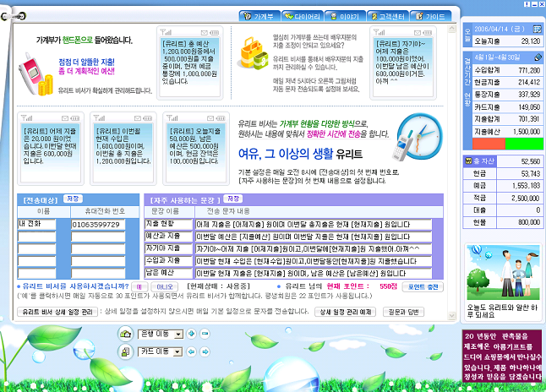Click the plus circle button
The width and height of the screenshot is (546, 392).
pyautogui.click(x=191, y=334)
